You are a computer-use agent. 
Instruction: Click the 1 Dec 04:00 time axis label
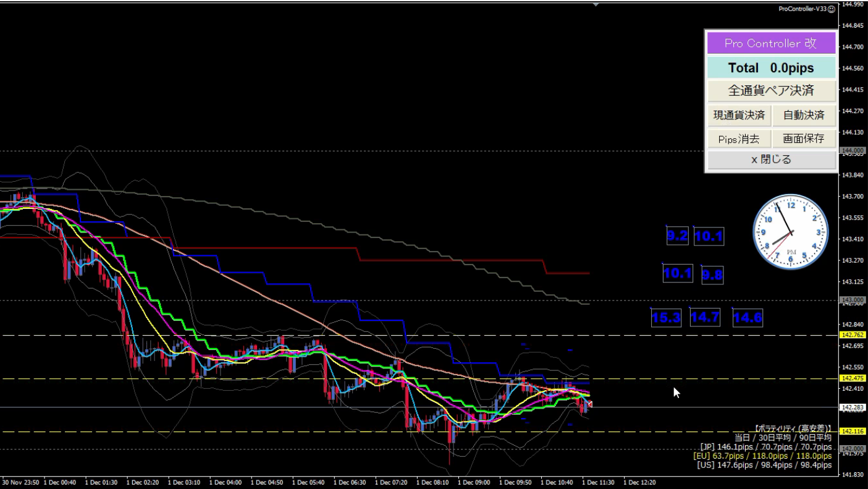[225, 482]
